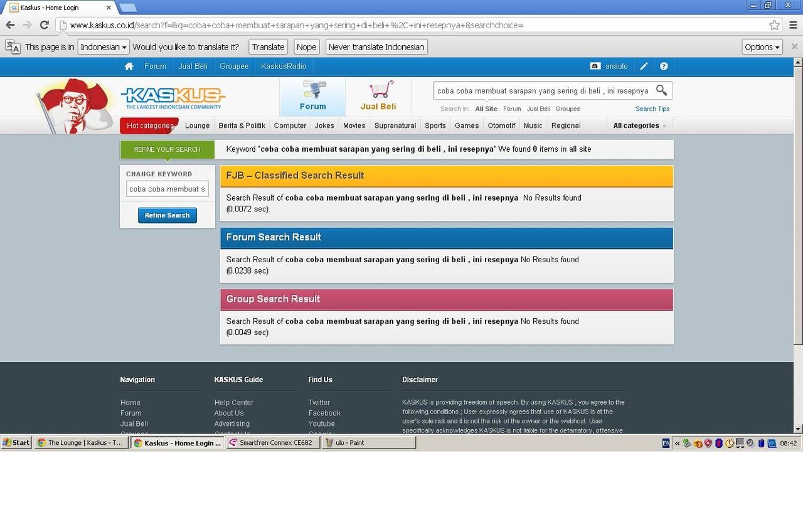Open the Sports category
This screenshot has height=532, width=803.
435,125
